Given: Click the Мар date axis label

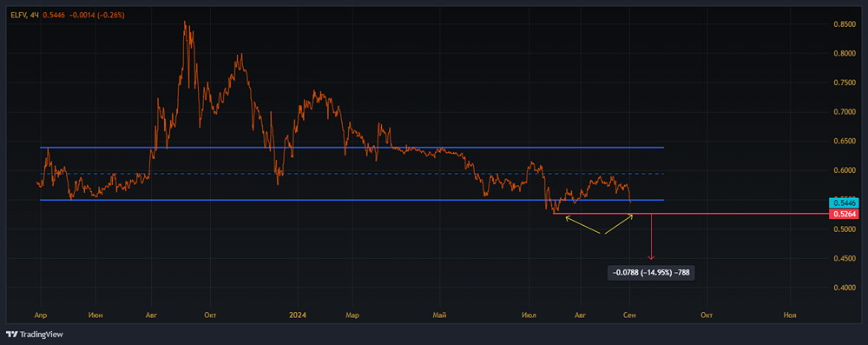Looking at the screenshot, I should 352,315.
